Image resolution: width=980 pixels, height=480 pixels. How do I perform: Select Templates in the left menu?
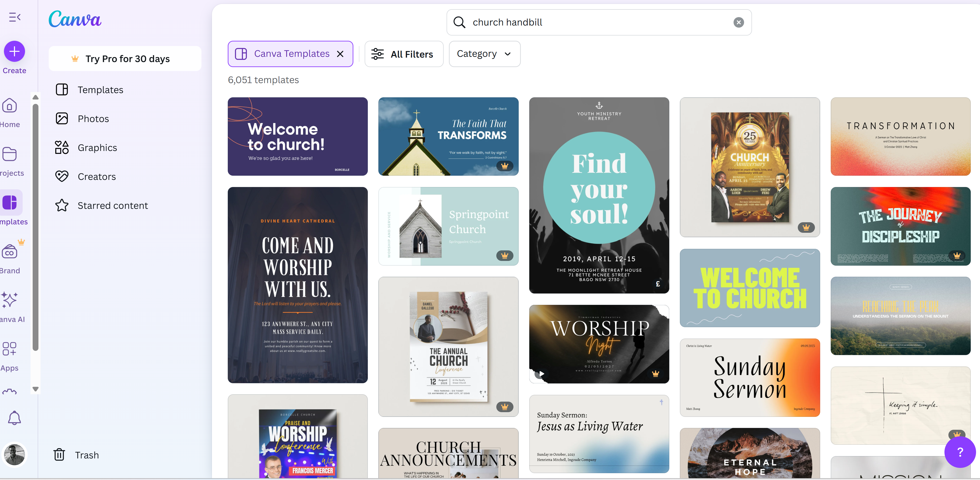pyautogui.click(x=100, y=90)
